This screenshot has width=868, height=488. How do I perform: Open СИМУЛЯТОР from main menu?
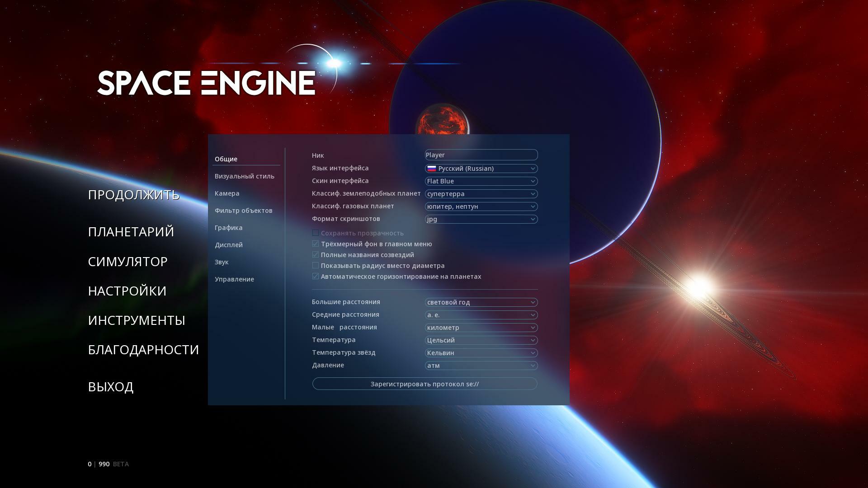point(128,262)
